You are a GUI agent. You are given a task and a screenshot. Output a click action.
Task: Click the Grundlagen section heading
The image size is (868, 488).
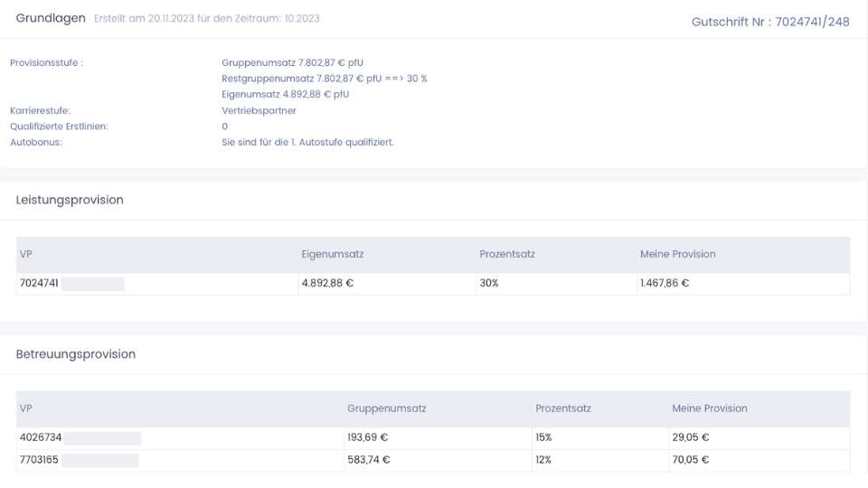click(x=51, y=18)
